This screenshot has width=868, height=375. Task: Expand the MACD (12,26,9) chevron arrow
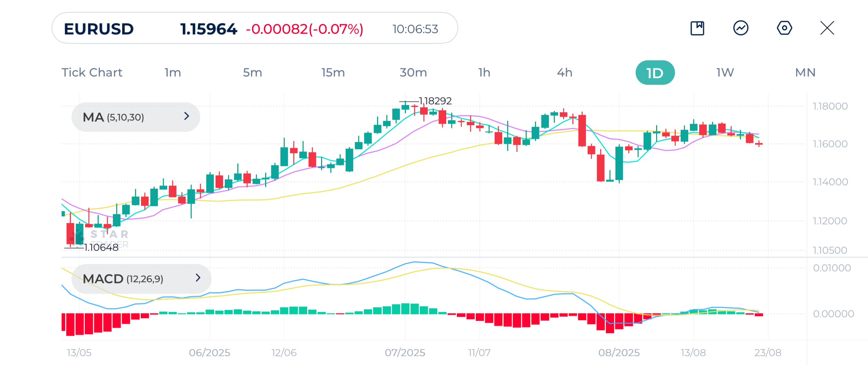[198, 278]
